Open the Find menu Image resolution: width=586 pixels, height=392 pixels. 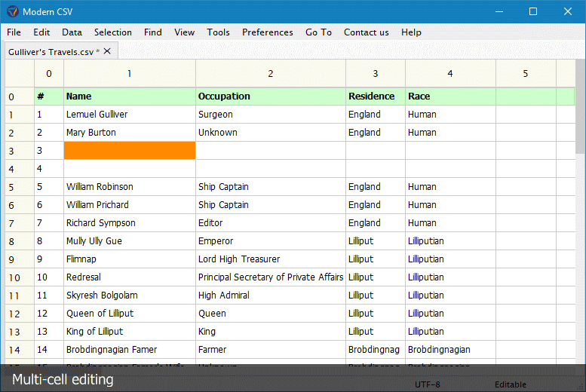[x=153, y=32]
